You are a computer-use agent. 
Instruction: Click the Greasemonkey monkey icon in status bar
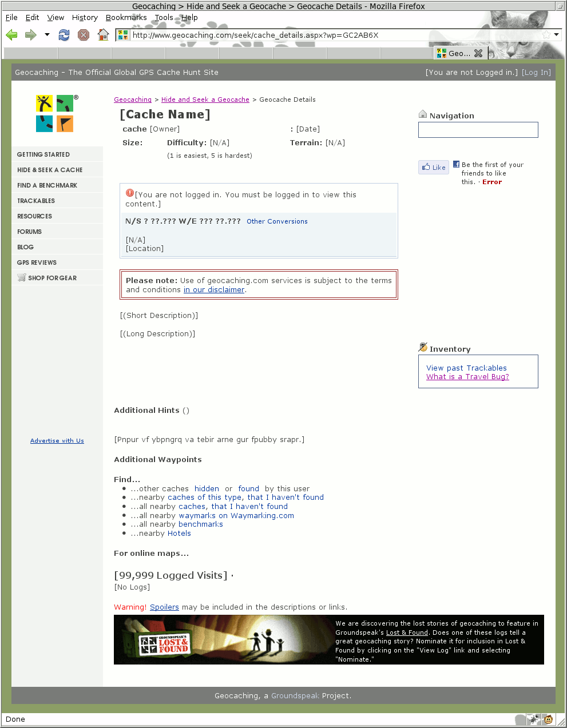click(548, 719)
